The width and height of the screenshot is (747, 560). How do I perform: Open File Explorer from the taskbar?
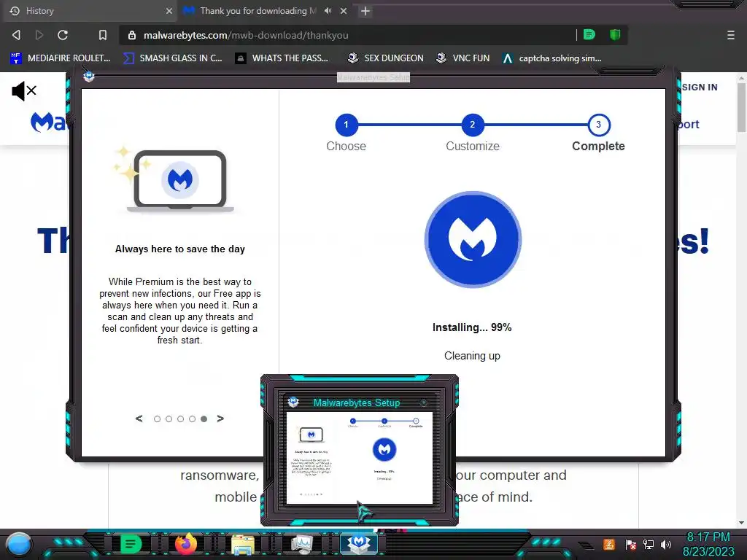point(242,544)
